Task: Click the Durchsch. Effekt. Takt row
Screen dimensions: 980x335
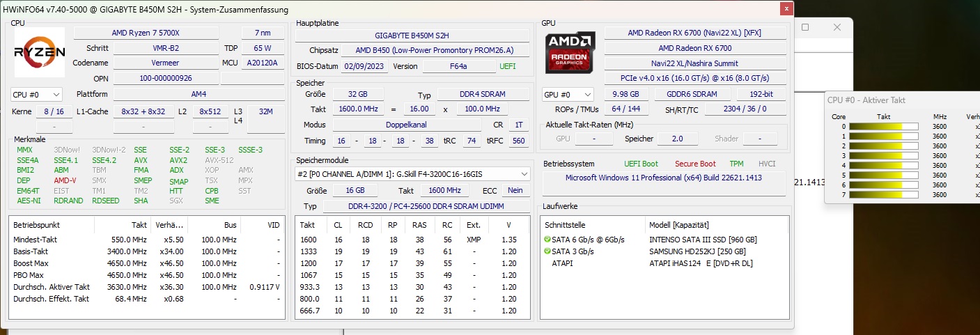Action: coord(147,299)
